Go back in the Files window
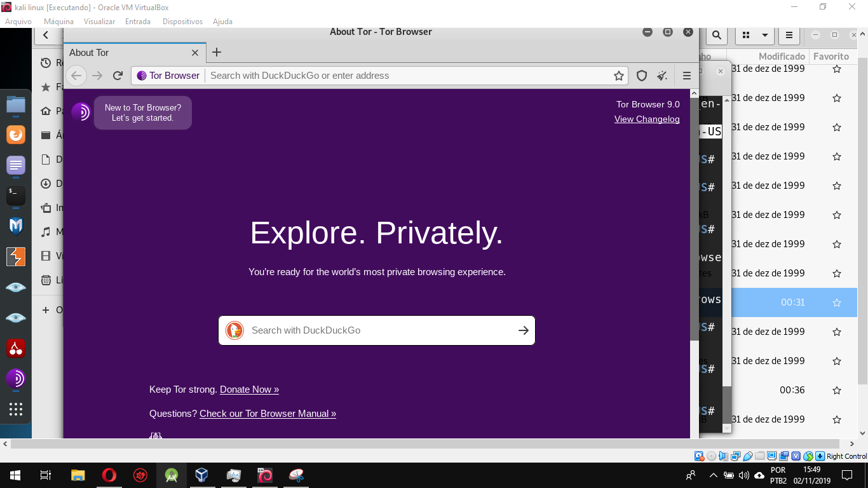The image size is (868, 488). point(46,35)
